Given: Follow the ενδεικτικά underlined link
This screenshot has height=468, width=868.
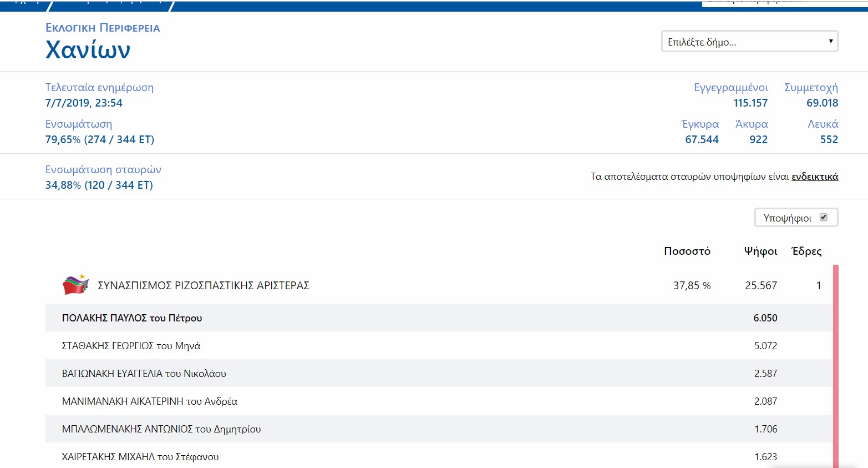Looking at the screenshot, I should coord(814,177).
